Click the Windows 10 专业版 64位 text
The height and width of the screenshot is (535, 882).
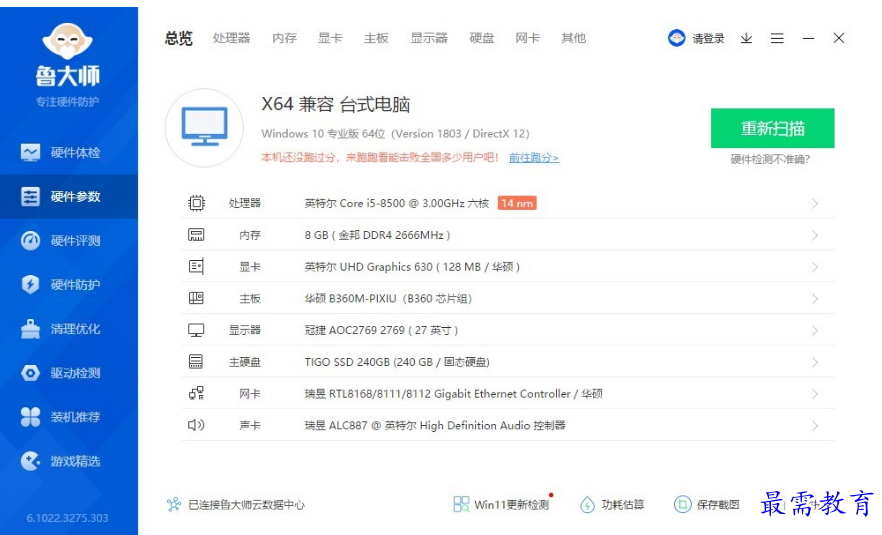[x=395, y=134]
